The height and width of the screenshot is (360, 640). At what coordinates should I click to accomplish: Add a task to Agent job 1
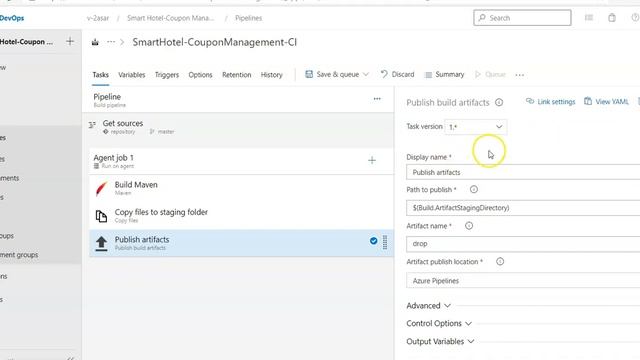(x=372, y=160)
